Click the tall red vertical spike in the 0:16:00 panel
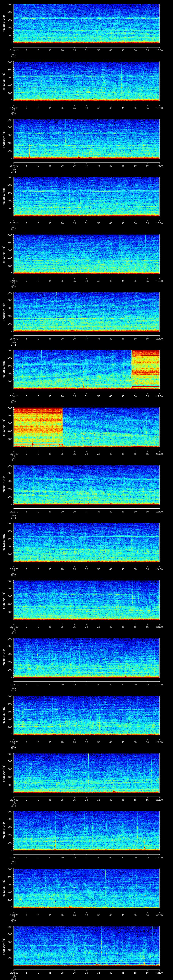The width and height of the screenshot is (173, 980). click(x=29, y=146)
